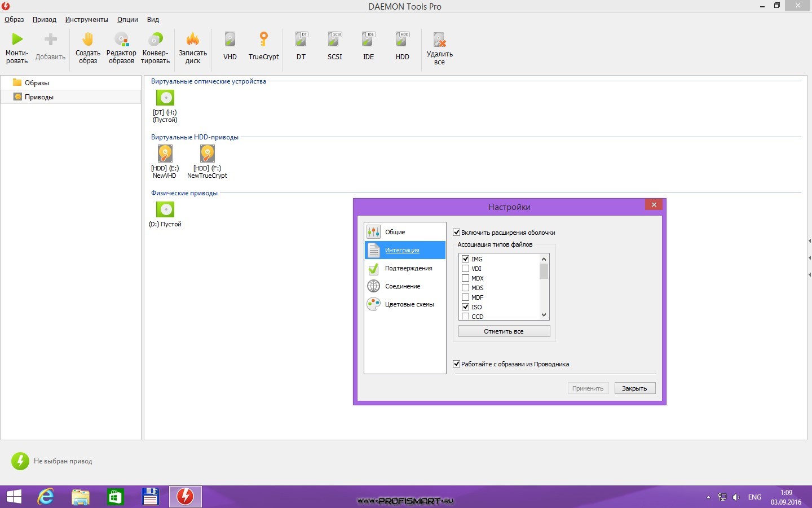
Task: Click DAEMON Tools taskbar icon
Action: [185, 497]
